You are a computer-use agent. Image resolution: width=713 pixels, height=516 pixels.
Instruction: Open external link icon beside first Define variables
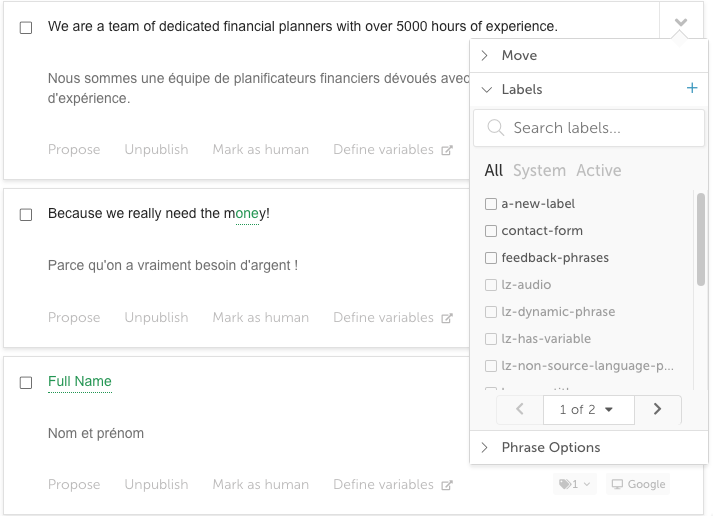447,150
